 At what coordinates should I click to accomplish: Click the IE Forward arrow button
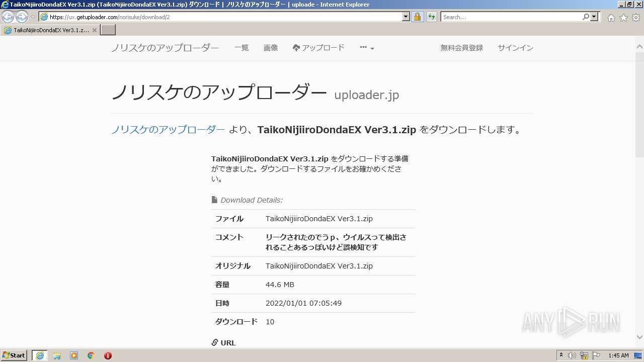pos(22,17)
